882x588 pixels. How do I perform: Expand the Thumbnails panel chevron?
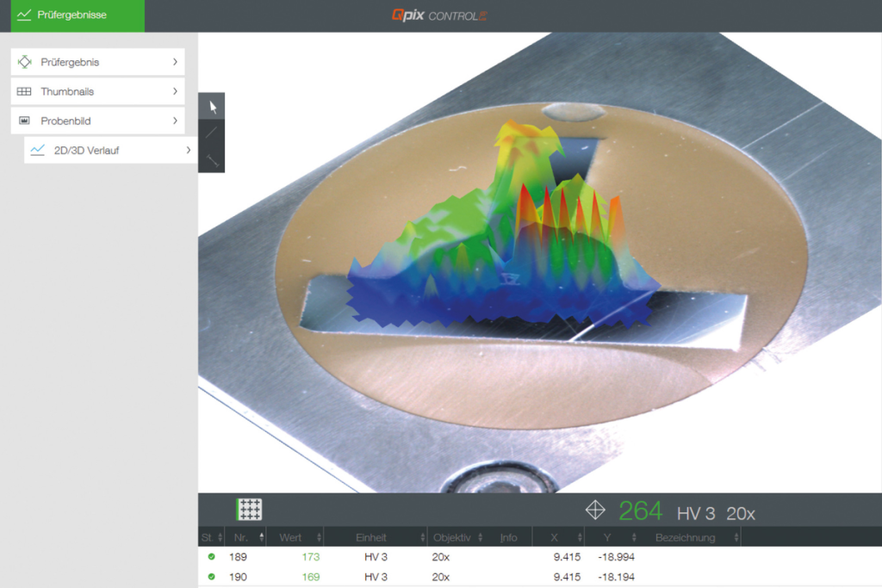click(173, 91)
